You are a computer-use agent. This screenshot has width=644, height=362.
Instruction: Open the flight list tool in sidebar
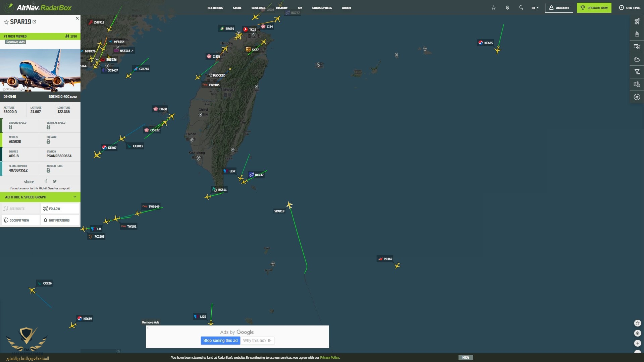point(637,47)
